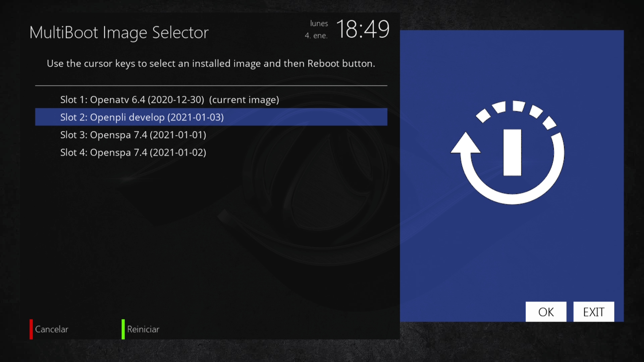Click the MultiBoot Image Selector title
The width and height of the screenshot is (644, 362).
click(119, 33)
